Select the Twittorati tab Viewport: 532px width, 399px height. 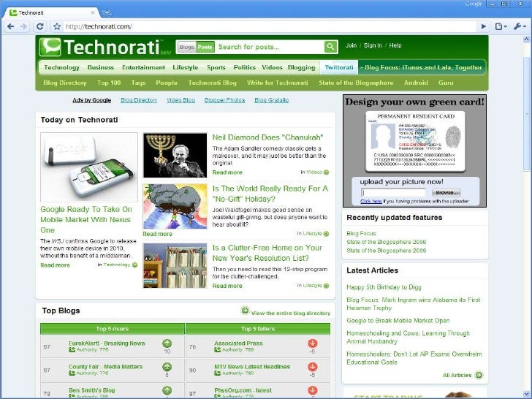339,67
